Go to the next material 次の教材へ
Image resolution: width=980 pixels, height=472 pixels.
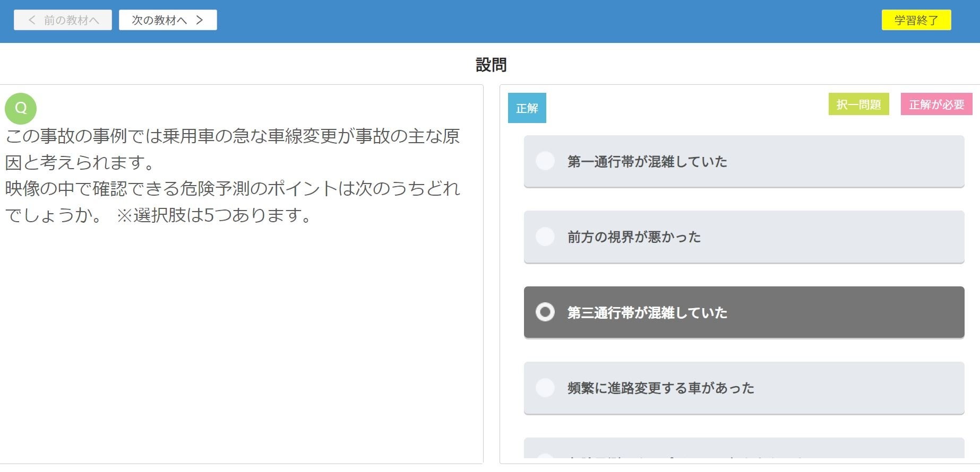point(168,20)
